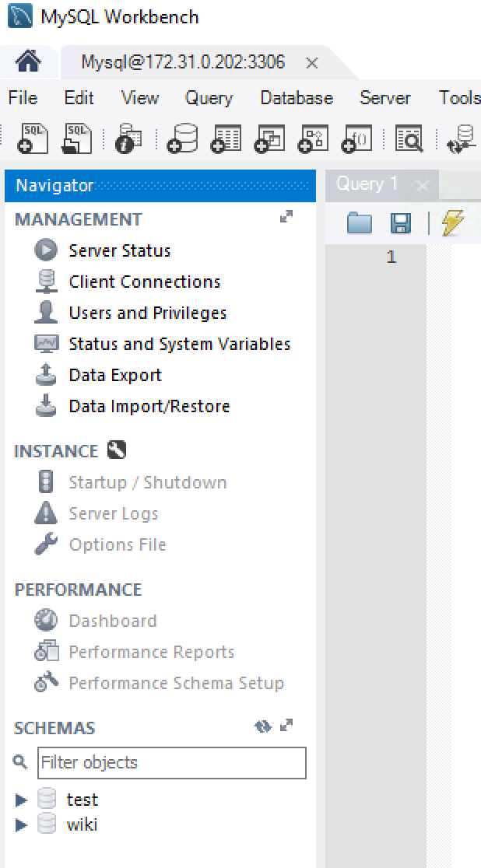Close the Mysql@172.31.0.202:3306 tab
Viewport: 481px width, 868px height.
312,63
